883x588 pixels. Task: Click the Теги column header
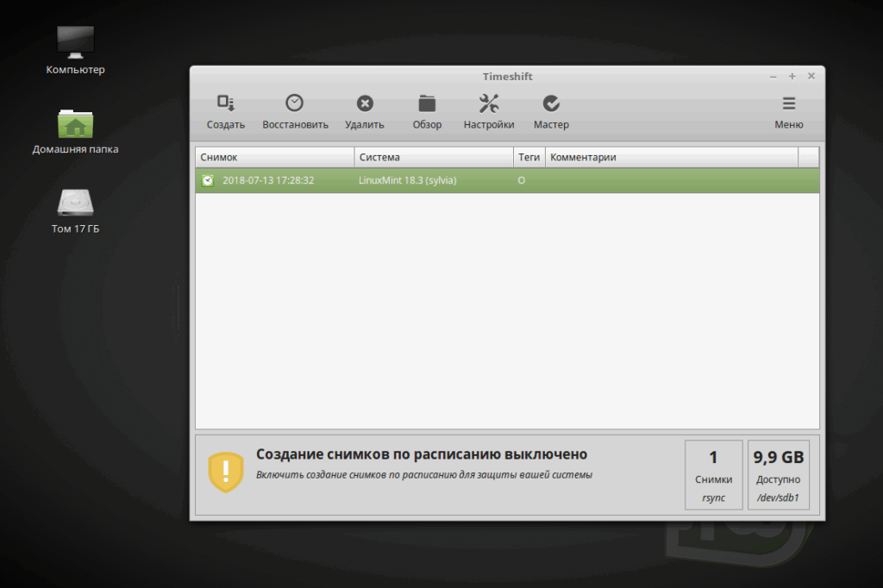[x=529, y=157]
